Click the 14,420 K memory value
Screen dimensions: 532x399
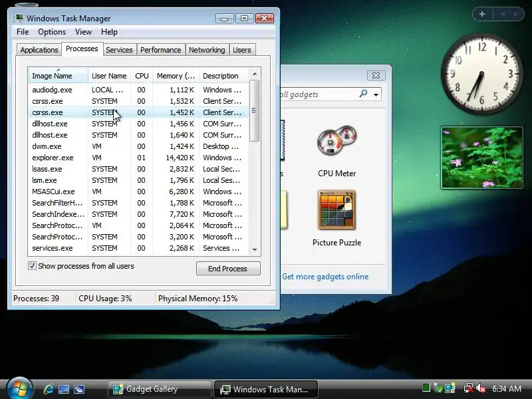[180, 158]
